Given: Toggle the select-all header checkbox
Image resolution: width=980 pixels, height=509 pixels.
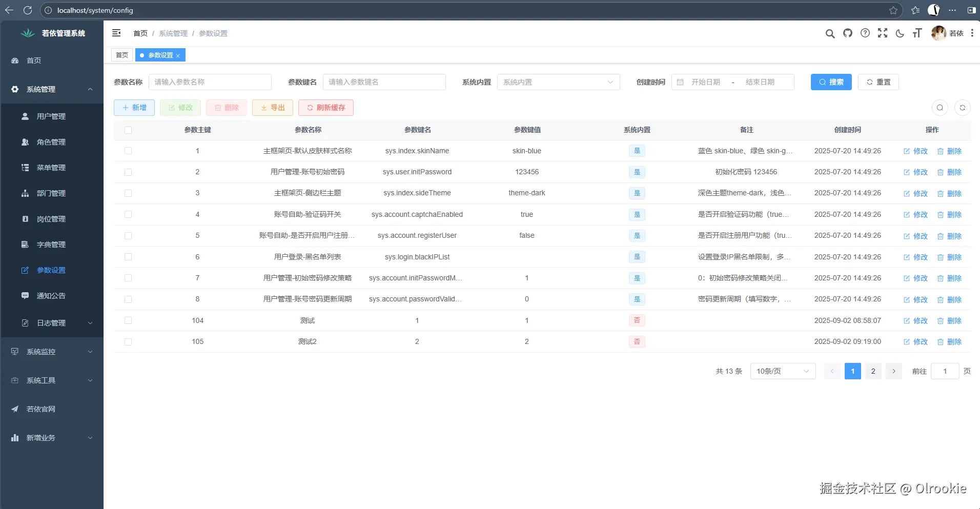Looking at the screenshot, I should 128,130.
